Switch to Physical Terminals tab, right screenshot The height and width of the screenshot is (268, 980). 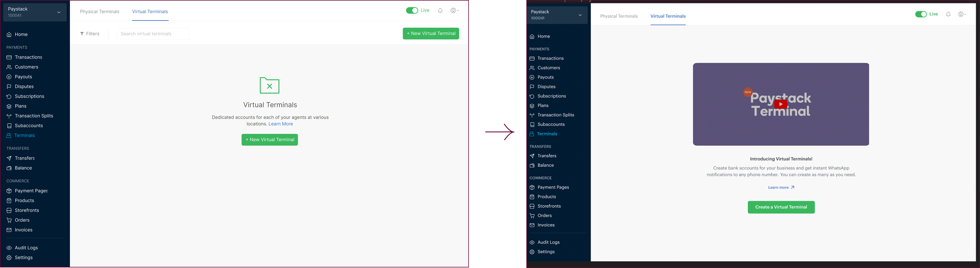[x=619, y=16]
